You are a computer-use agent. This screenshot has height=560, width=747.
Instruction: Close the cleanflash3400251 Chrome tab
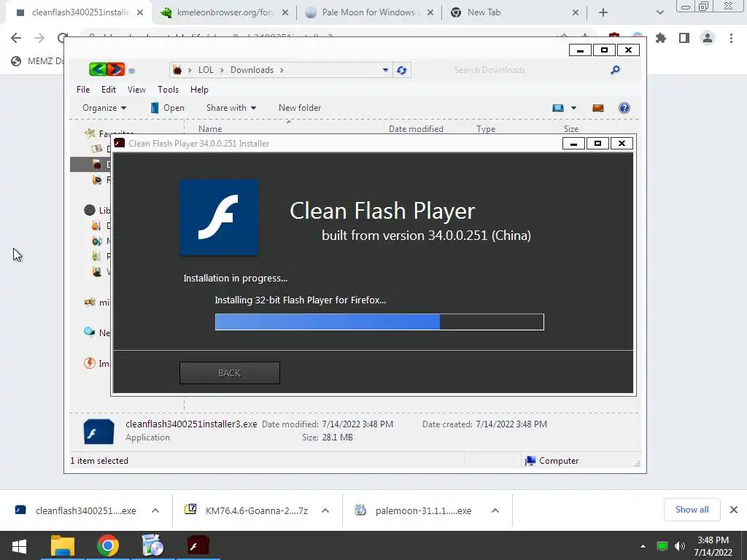140,12
